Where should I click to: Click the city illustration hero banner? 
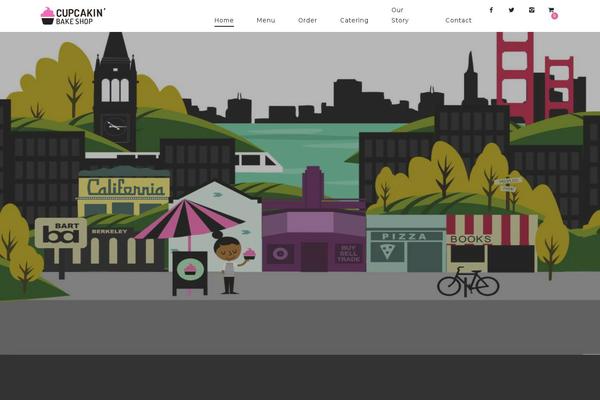300,193
